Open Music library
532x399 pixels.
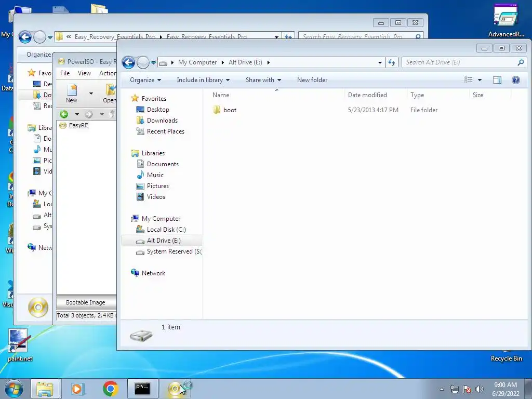(155, 175)
